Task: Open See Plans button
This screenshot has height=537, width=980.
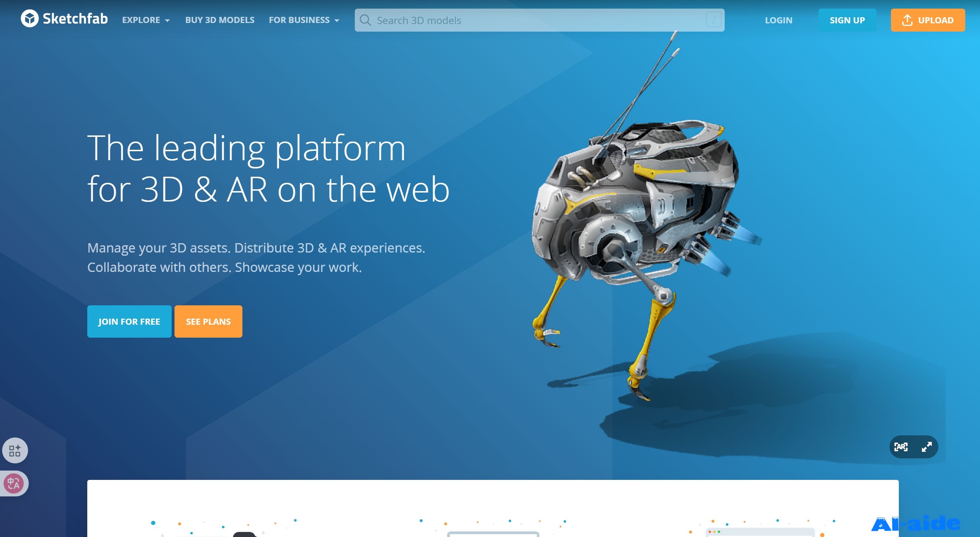Action: coord(208,321)
